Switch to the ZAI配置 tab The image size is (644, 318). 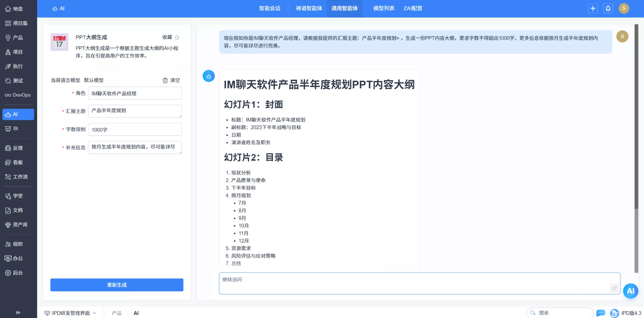[x=412, y=8]
